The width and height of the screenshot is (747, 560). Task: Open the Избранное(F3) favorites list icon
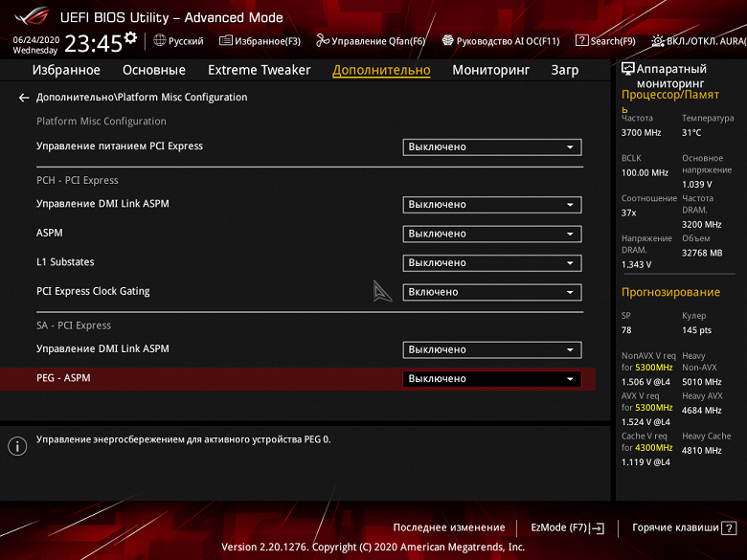point(225,40)
